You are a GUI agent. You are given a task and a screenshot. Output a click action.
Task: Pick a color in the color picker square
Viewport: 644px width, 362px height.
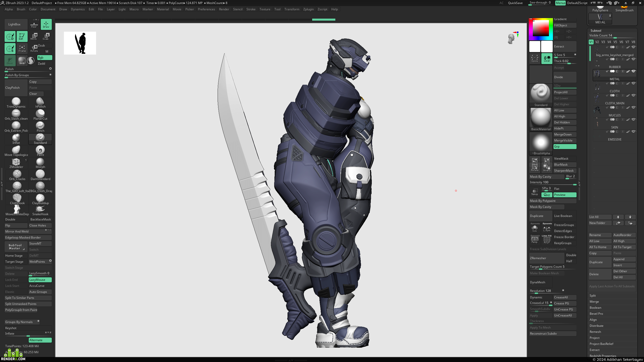coord(541,28)
